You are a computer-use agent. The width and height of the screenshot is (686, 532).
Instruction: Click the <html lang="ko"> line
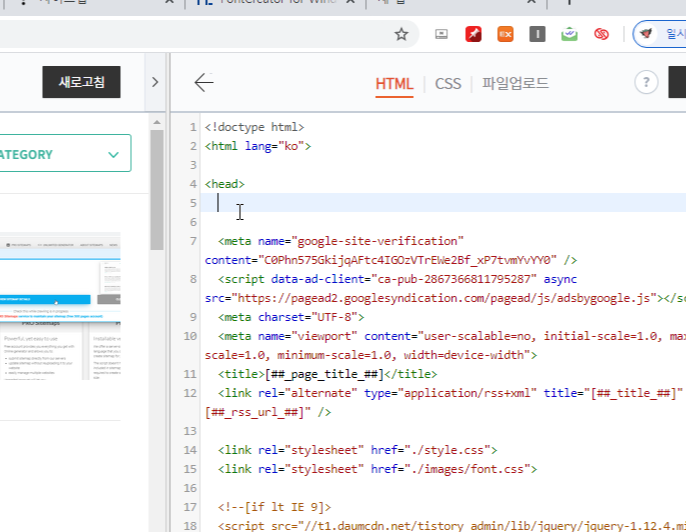(258, 146)
